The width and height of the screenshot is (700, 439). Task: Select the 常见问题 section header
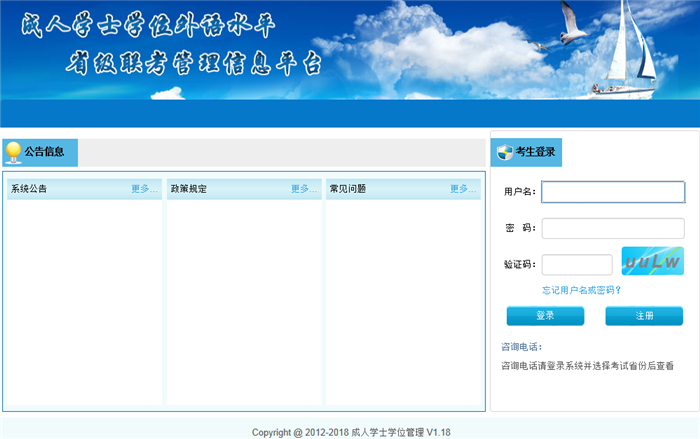coord(348,189)
